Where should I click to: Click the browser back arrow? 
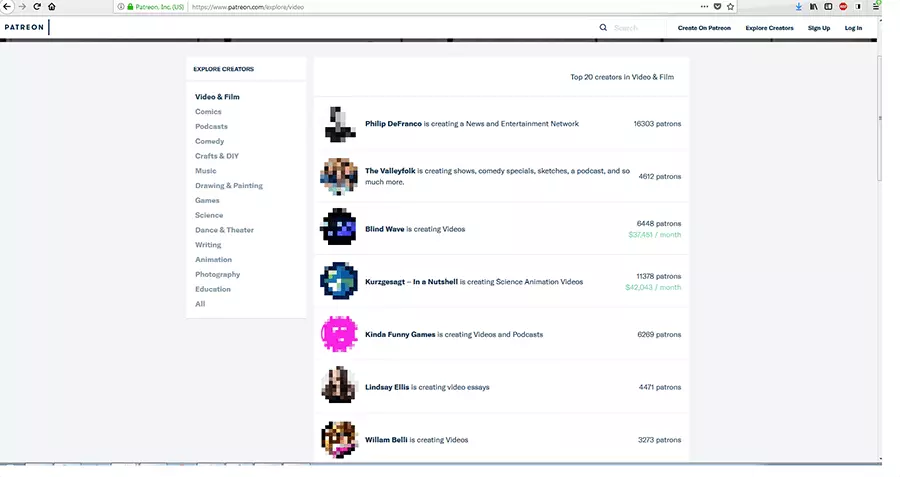click(x=6, y=6)
